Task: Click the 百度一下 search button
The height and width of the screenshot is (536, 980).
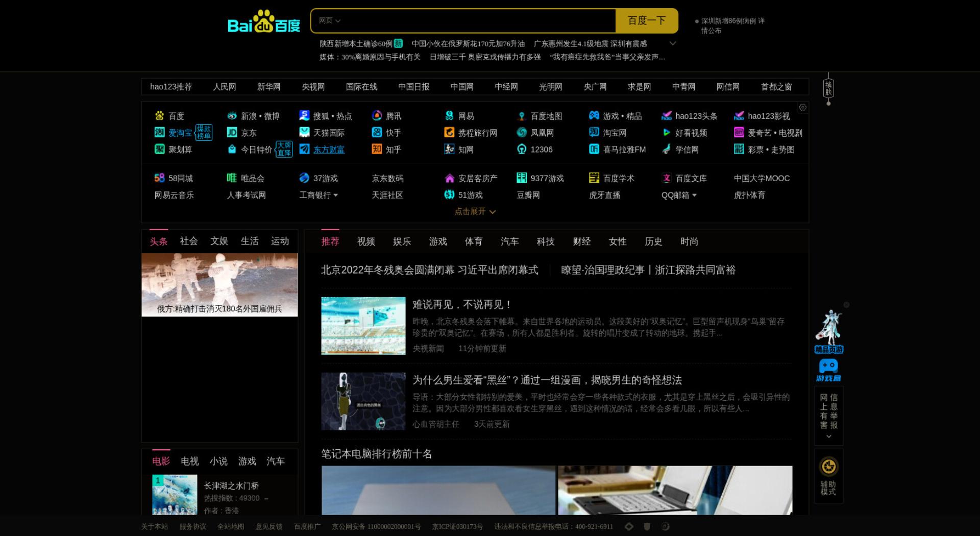Action: click(647, 21)
